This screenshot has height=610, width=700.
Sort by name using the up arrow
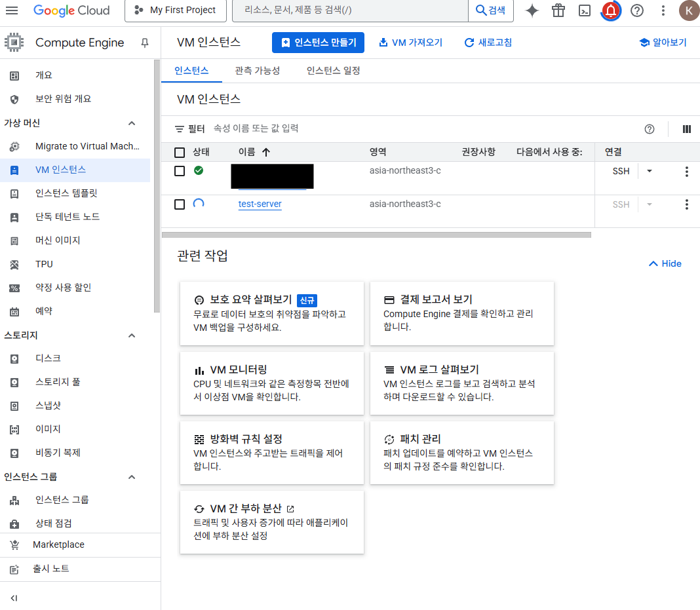point(266,152)
